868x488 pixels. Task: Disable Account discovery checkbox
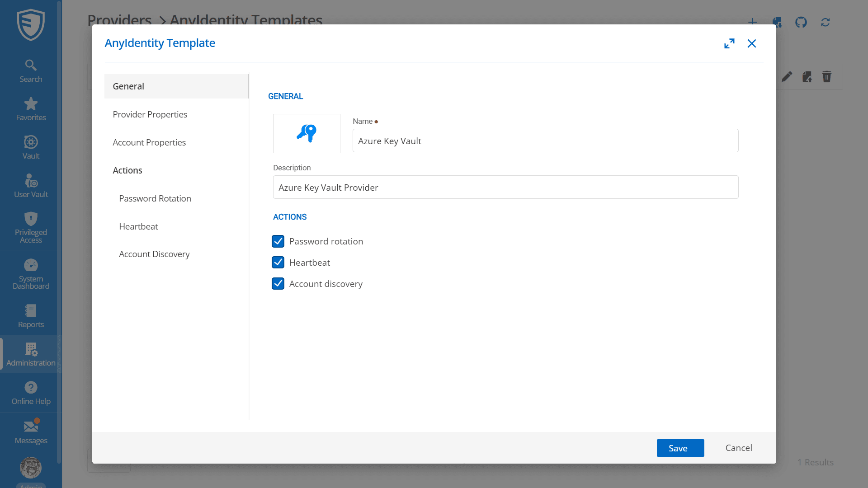pos(278,284)
